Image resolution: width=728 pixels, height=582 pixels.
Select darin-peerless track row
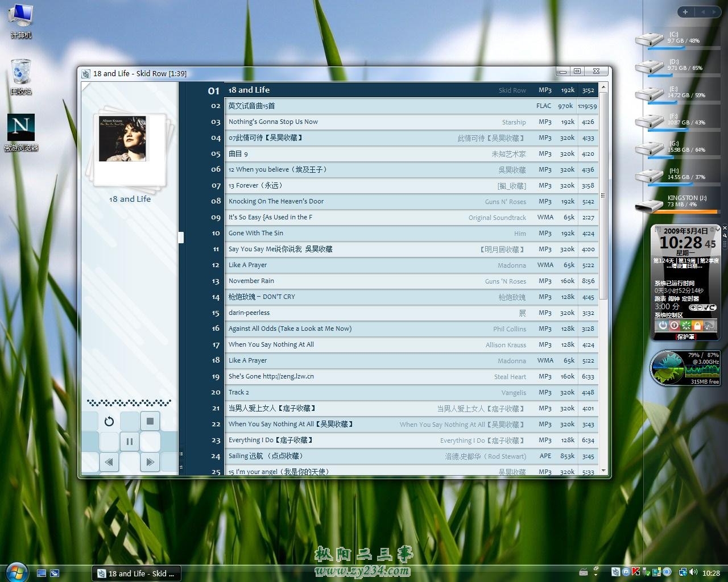(x=411, y=313)
